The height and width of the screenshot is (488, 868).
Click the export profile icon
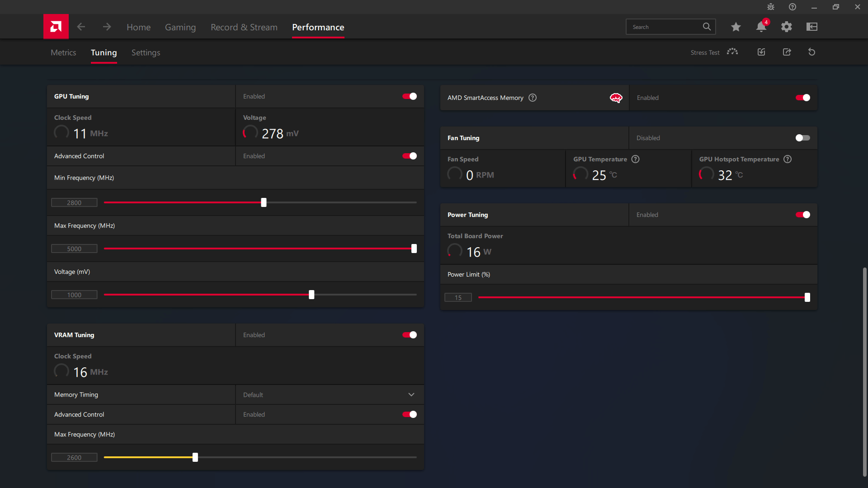787,52
